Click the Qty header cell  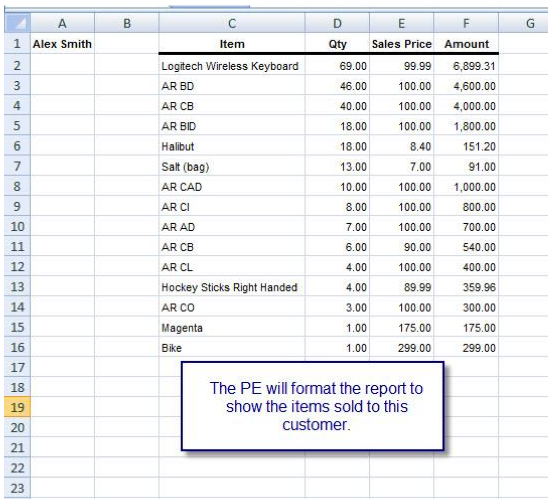coord(337,44)
